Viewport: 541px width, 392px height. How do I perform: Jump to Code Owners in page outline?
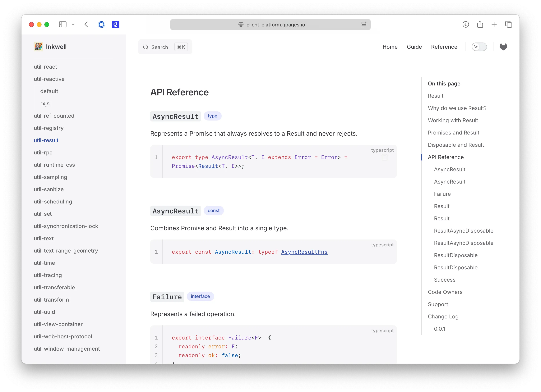[445, 292]
